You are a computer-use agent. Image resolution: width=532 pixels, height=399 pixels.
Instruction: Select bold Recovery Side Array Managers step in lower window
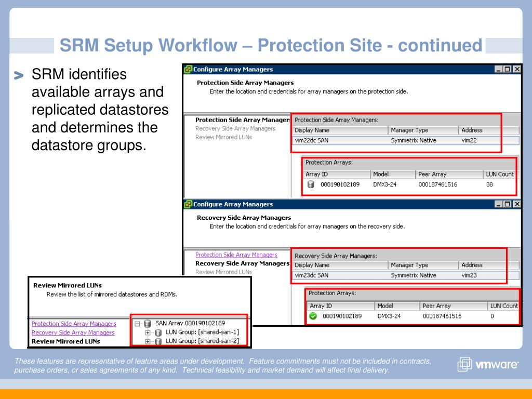pyautogui.click(x=242, y=263)
